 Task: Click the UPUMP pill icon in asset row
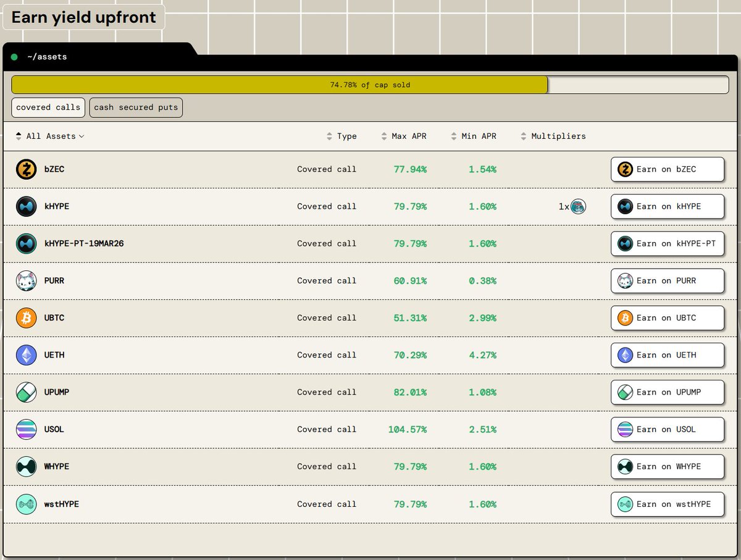click(27, 392)
